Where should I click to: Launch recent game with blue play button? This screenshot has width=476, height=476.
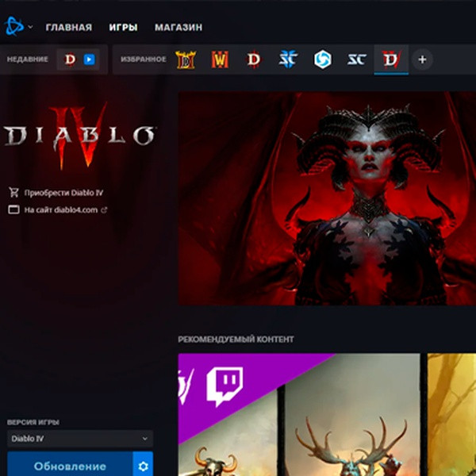point(89,59)
